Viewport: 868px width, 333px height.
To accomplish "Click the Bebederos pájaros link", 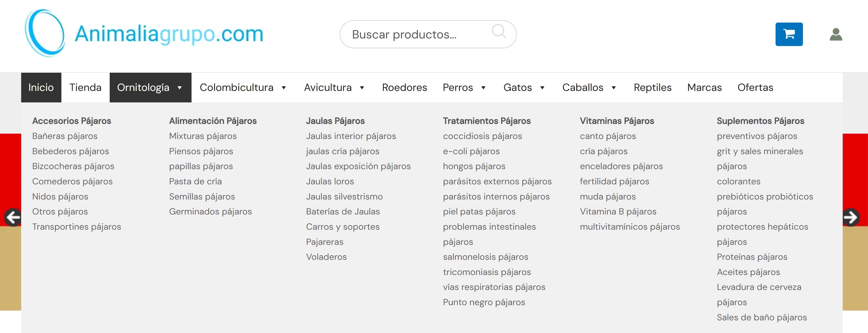I will coord(70,151).
